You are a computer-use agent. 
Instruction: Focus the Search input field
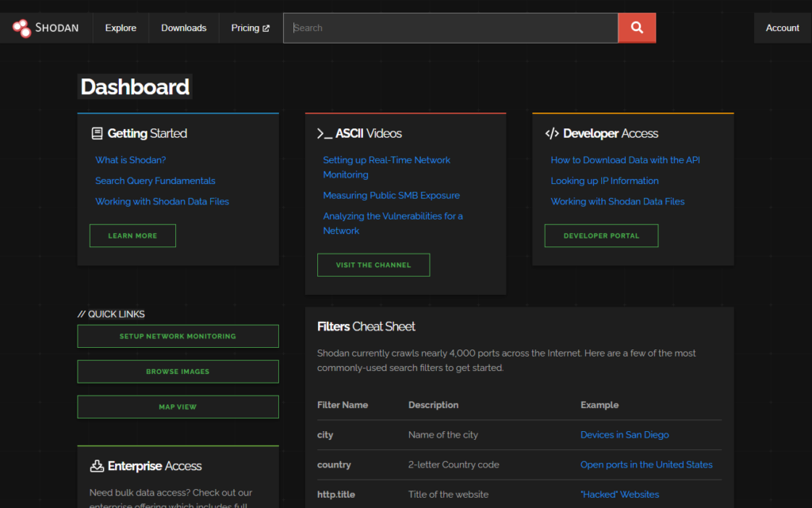(450, 28)
